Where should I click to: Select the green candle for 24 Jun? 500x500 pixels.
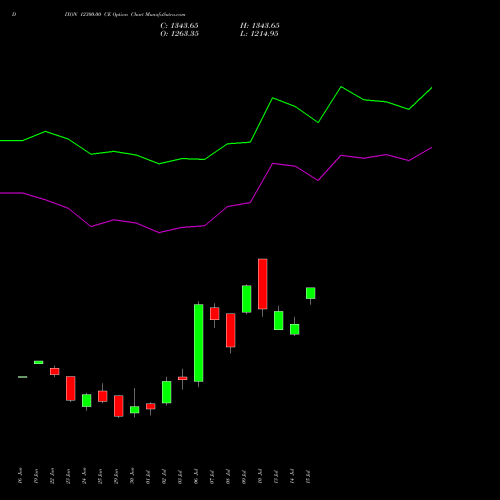[87, 401]
